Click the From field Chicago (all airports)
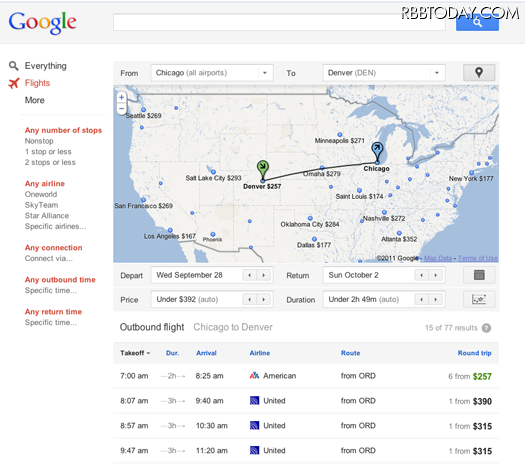 tap(212, 73)
